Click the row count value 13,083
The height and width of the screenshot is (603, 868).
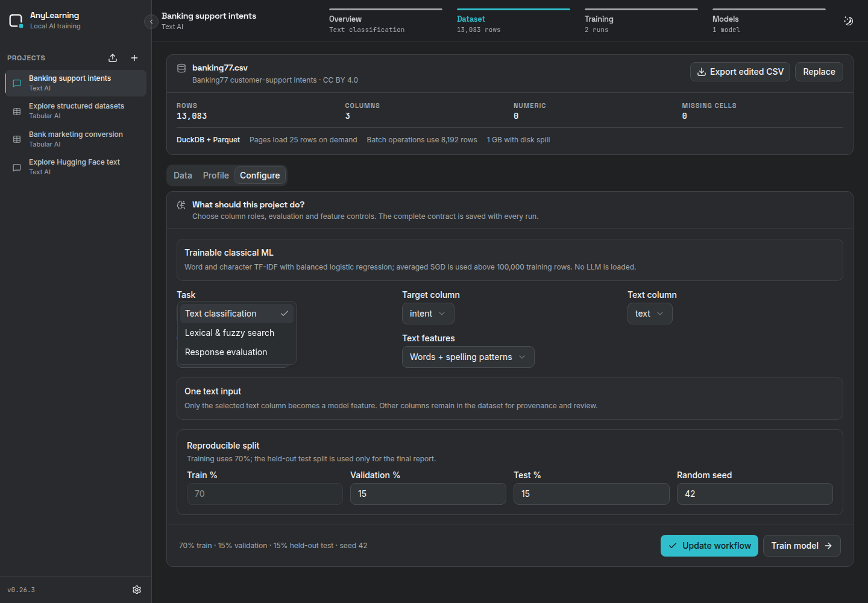pyautogui.click(x=192, y=116)
